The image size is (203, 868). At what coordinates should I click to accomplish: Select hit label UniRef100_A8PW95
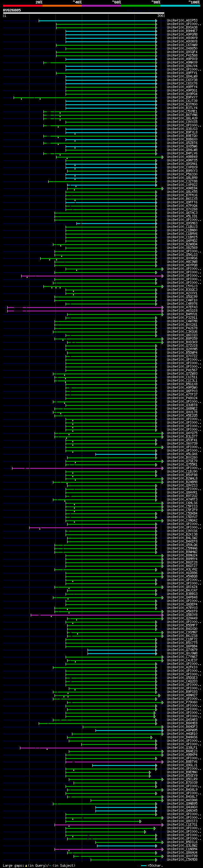click(x=182, y=730)
